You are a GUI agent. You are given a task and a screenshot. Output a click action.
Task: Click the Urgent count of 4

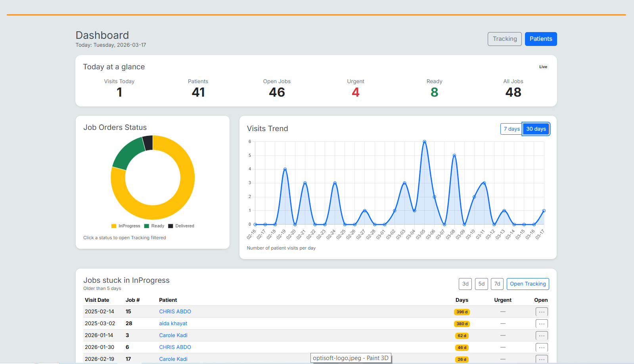(355, 92)
